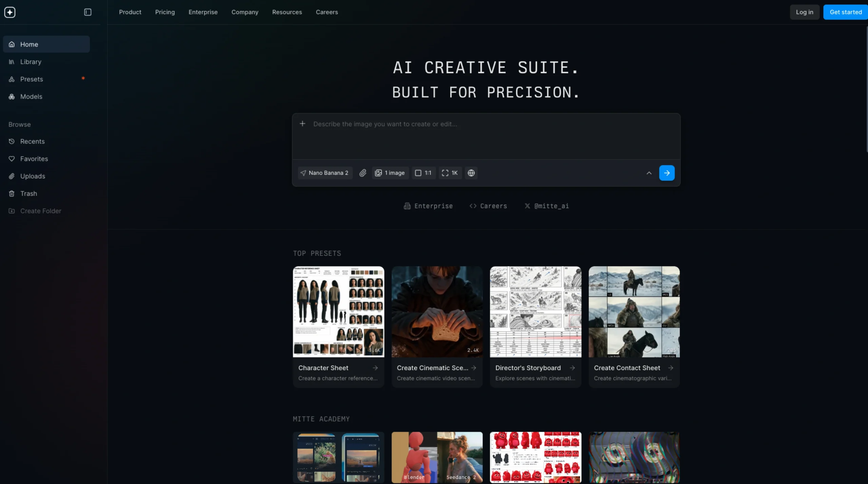This screenshot has width=868, height=484.
Task: Collapse options with the chevron up arrow
Action: tap(649, 173)
